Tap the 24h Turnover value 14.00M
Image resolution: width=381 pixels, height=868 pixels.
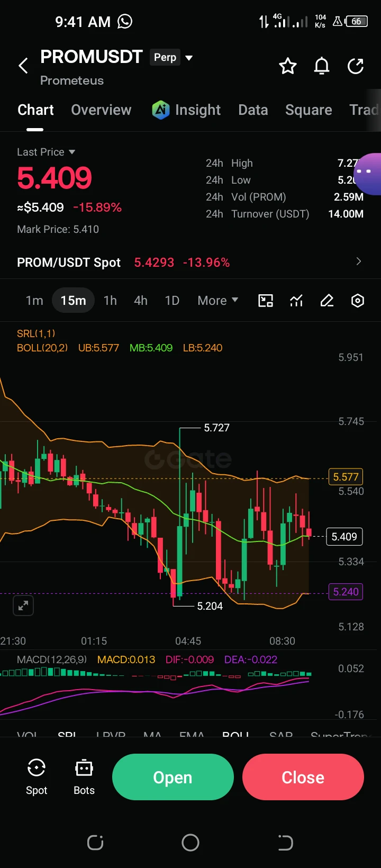click(346, 214)
